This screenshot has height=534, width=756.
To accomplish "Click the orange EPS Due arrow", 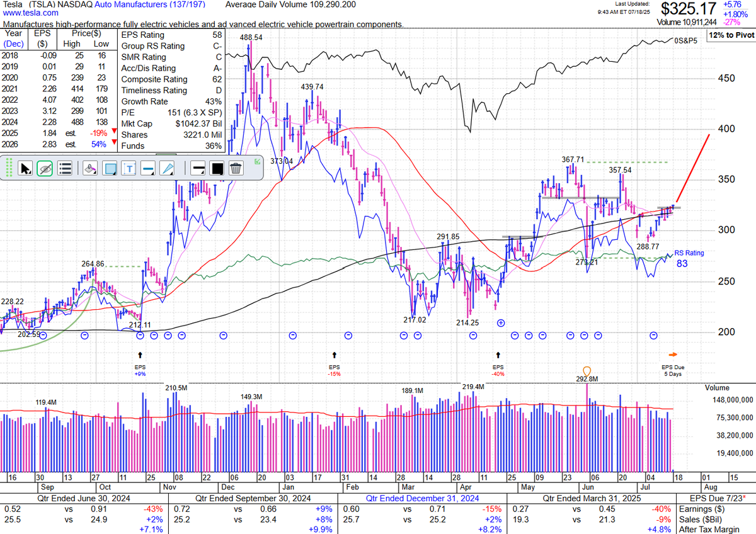I will click(x=673, y=355).
